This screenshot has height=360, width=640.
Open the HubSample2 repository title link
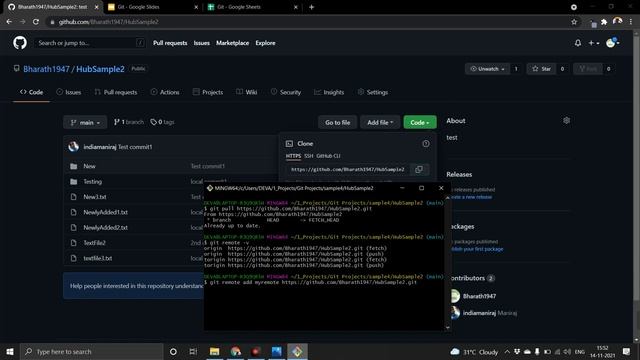point(100,69)
